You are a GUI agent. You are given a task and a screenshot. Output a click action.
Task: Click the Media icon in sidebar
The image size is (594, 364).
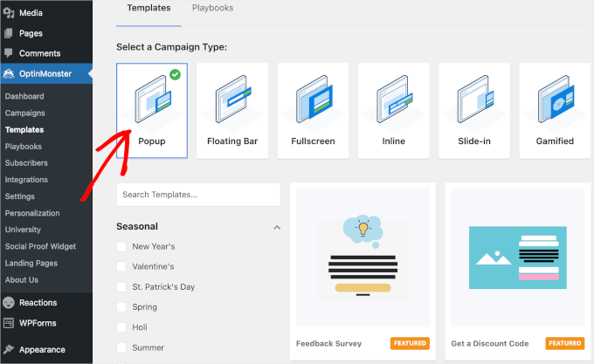9,13
